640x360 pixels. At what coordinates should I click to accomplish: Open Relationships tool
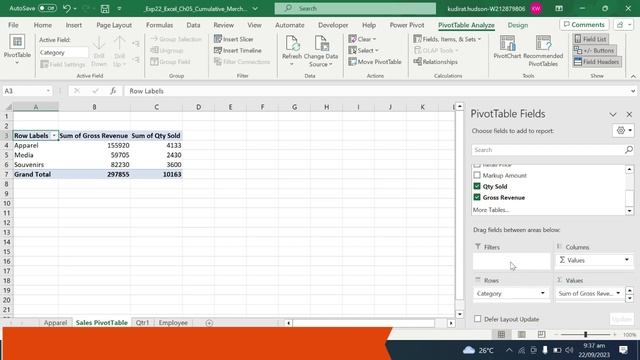click(x=436, y=62)
